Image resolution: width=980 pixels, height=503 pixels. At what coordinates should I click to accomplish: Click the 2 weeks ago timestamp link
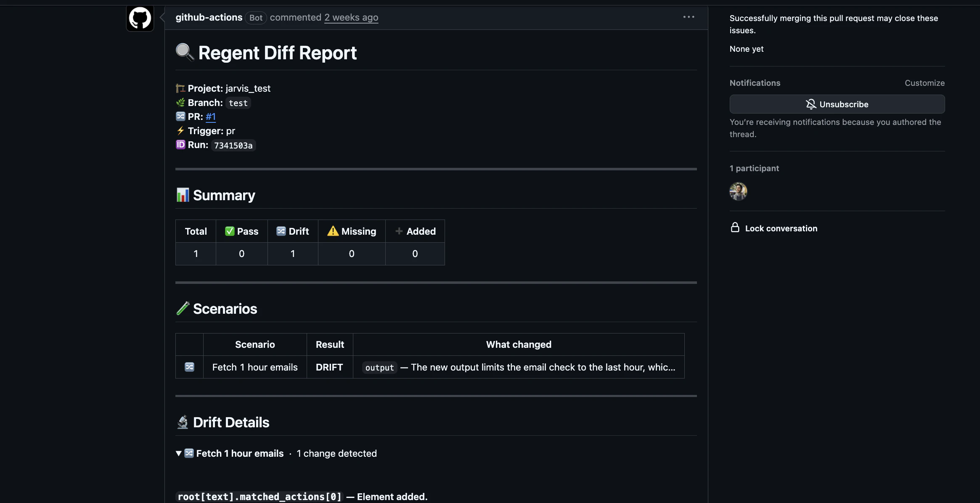(x=350, y=17)
